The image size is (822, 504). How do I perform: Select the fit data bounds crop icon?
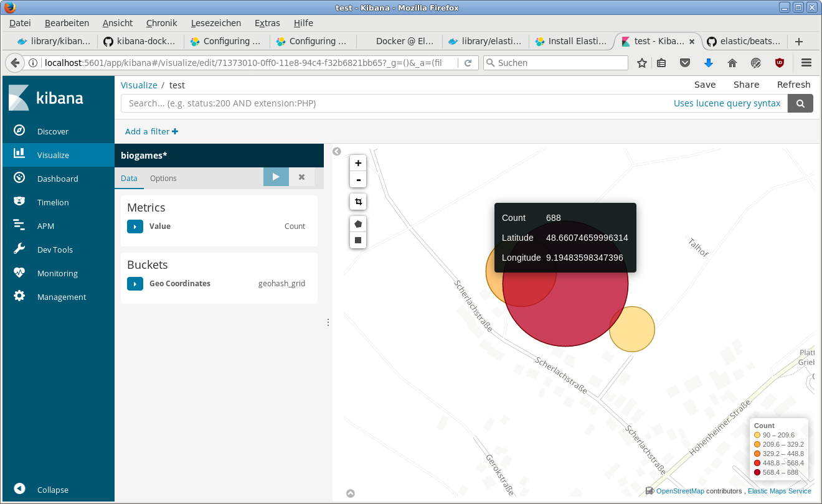point(358,202)
